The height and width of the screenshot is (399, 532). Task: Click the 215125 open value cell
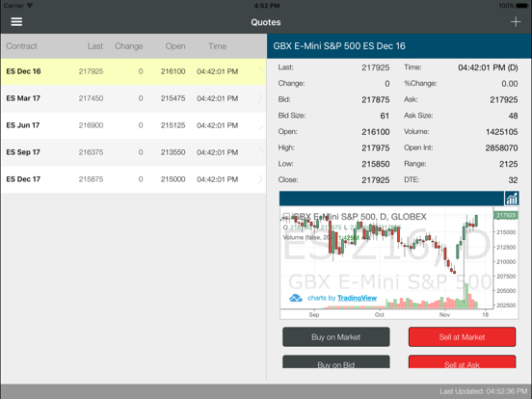(x=173, y=125)
